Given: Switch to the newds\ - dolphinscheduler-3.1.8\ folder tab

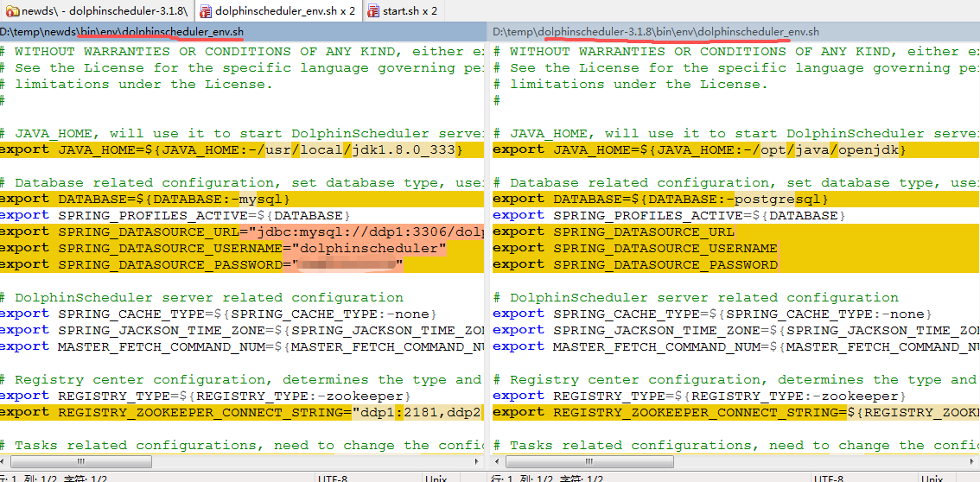Looking at the screenshot, I should (x=97, y=10).
